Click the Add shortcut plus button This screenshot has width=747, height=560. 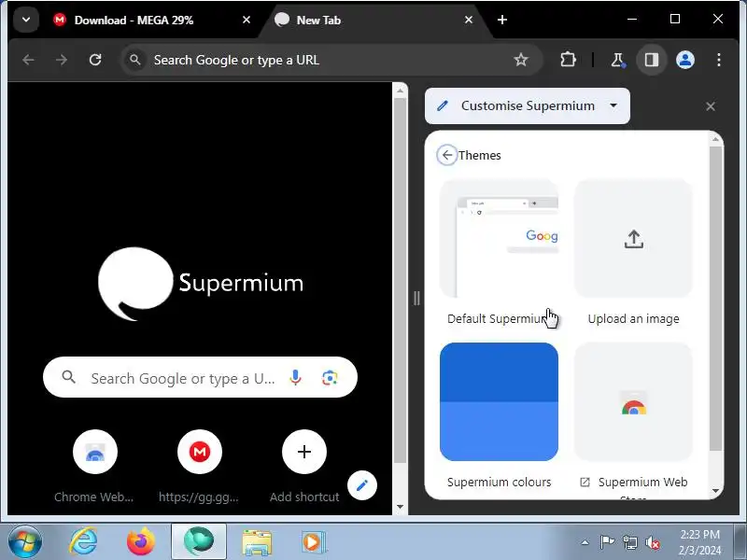(x=304, y=452)
